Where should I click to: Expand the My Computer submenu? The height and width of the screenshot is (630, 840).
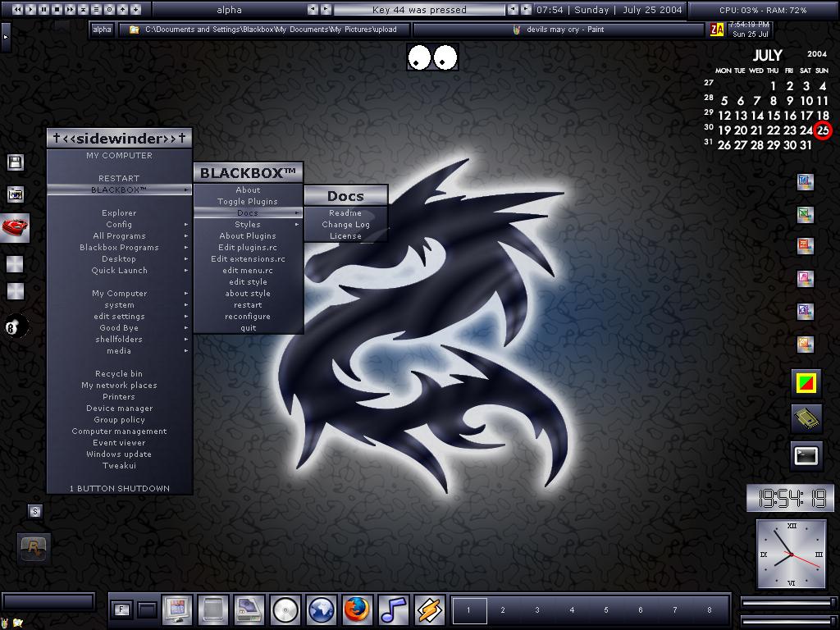(119, 294)
